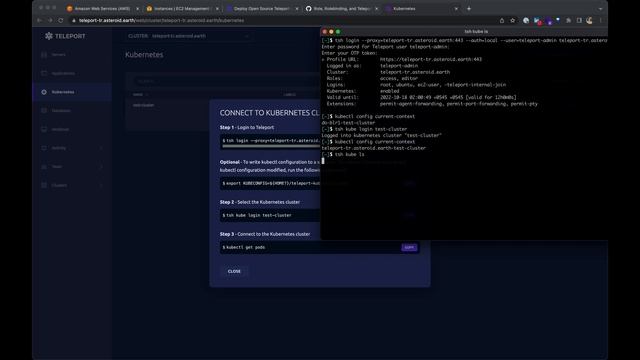
Task: Click the green zoom button on terminal
Action: point(338,31)
